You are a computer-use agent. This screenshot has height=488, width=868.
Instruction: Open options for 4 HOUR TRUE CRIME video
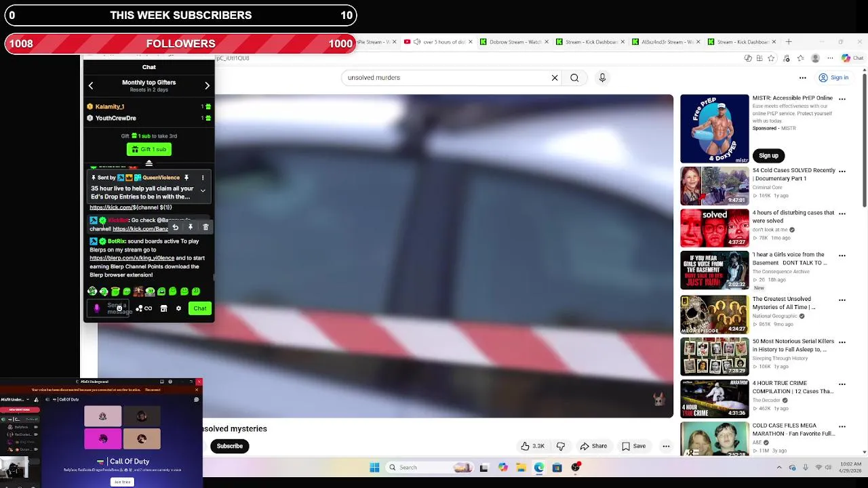pyautogui.click(x=842, y=384)
